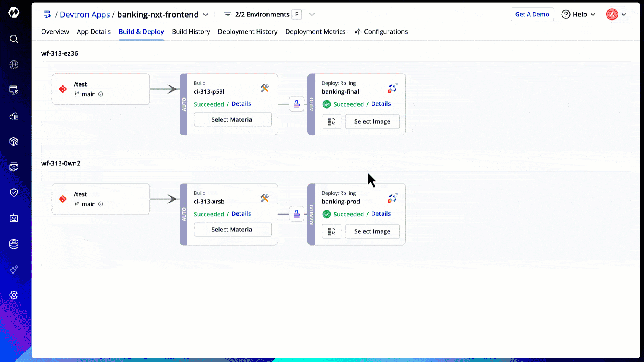Click rollback icon in banking-final deploy node
The image size is (644, 362).
[x=331, y=122]
